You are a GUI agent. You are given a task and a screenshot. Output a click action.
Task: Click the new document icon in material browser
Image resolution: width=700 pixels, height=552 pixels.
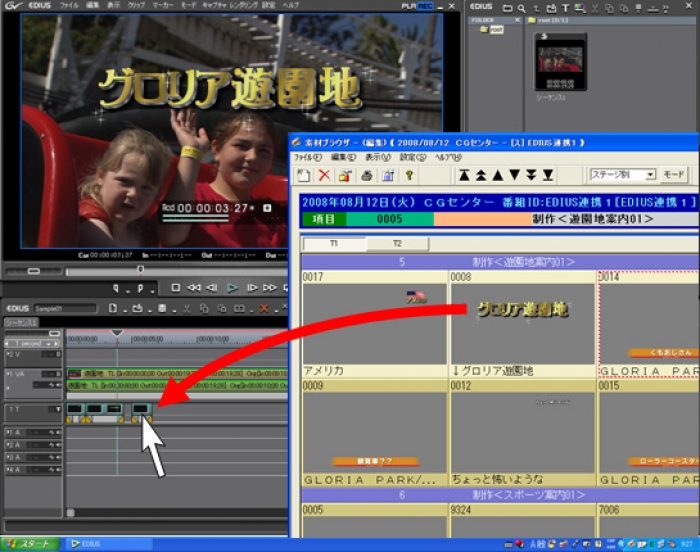click(x=304, y=175)
